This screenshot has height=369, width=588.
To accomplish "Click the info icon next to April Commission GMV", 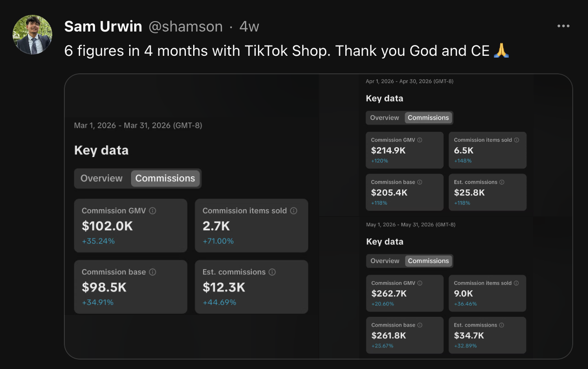I will pyautogui.click(x=420, y=140).
